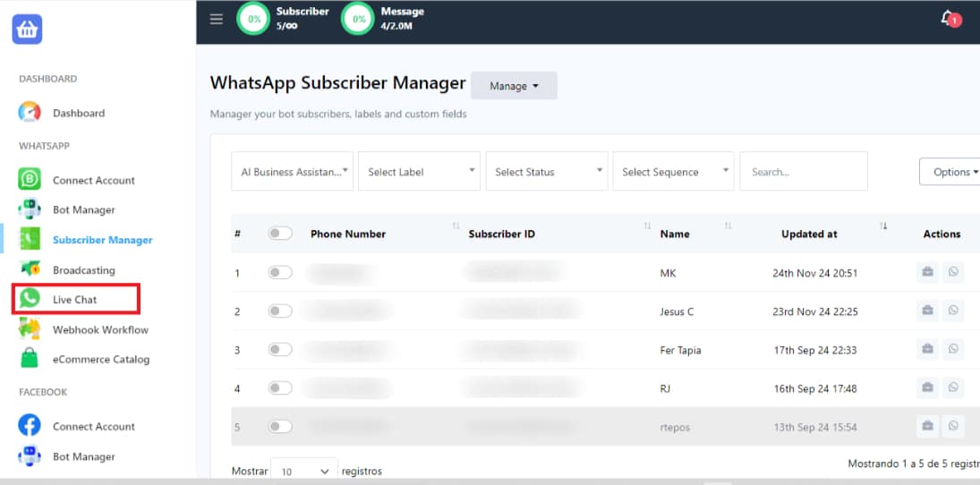Open the Select Label dropdown

[419, 171]
